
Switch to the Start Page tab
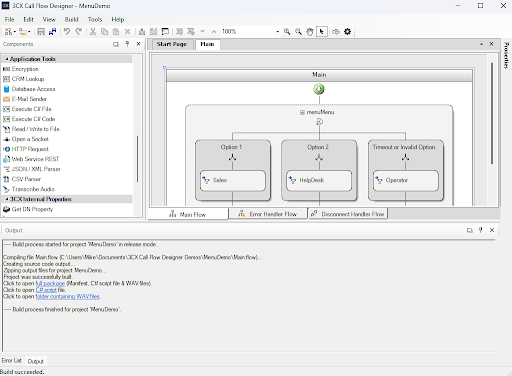171,44
